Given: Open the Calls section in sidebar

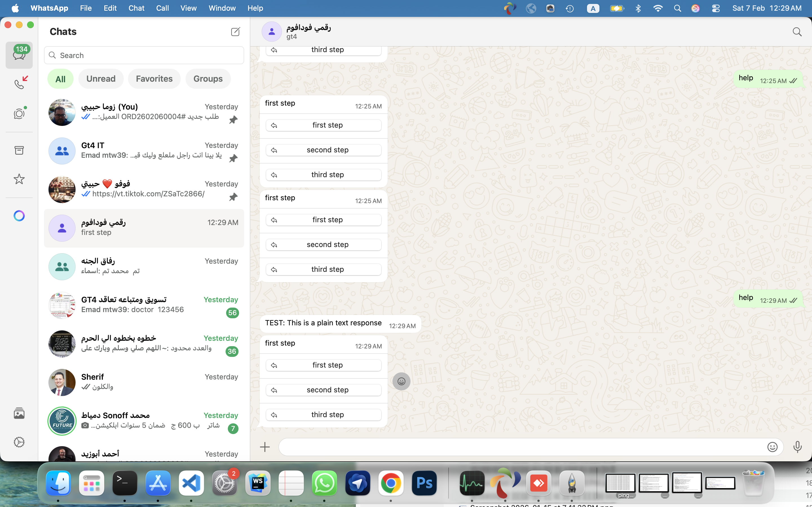Looking at the screenshot, I should (x=19, y=83).
